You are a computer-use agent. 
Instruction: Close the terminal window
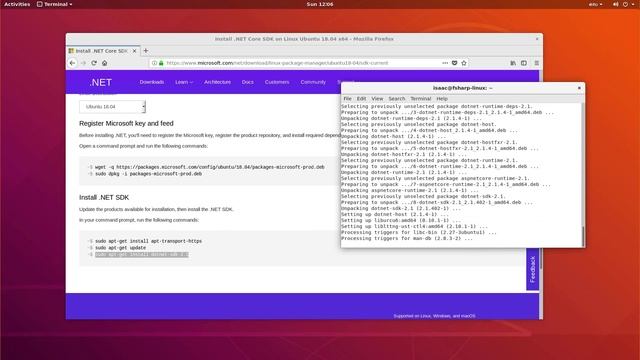579,88
